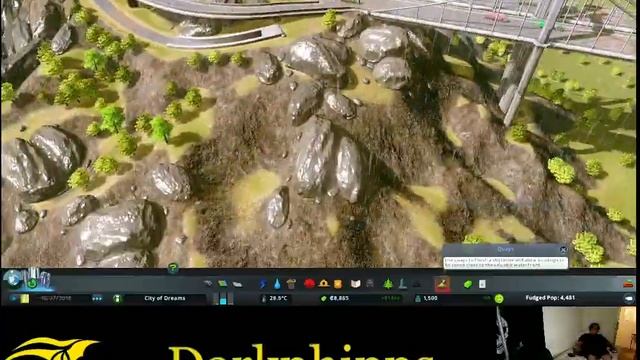Open the advisor question mark icon
The width and height of the screenshot is (640, 360).
[173, 268]
